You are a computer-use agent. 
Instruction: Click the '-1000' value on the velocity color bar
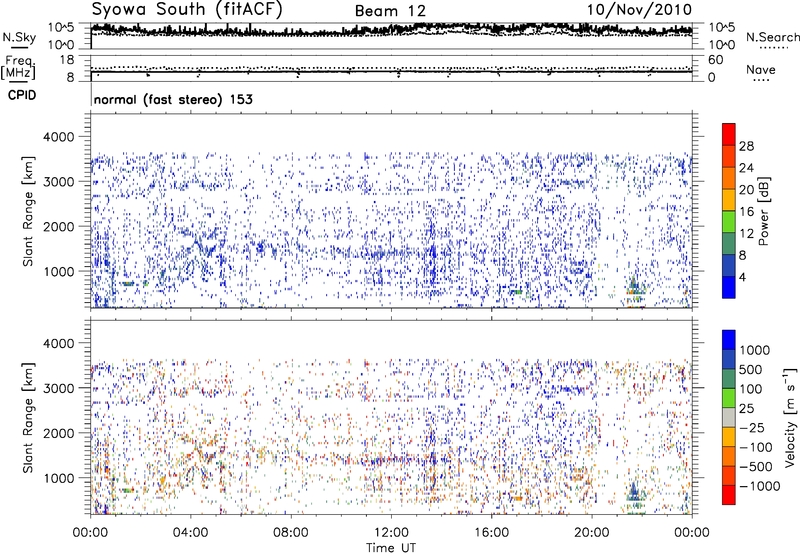pyautogui.click(x=760, y=486)
